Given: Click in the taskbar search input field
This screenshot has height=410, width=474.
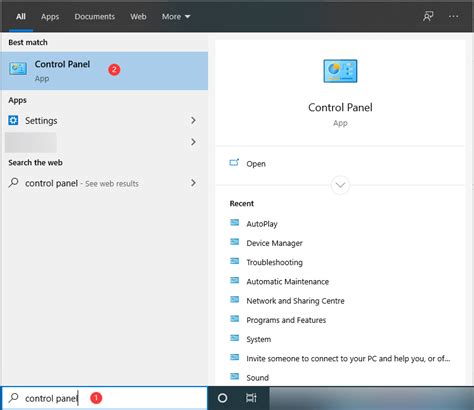Looking at the screenshot, I should (104, 398).
